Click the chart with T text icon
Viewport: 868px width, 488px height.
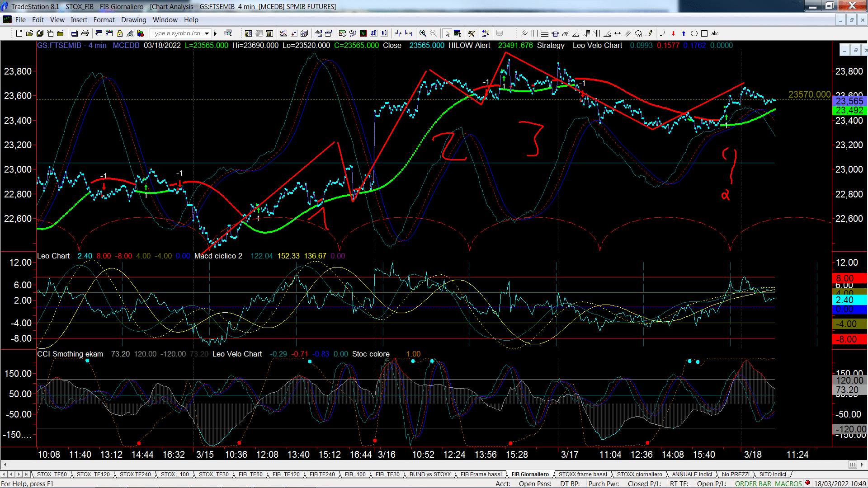[x=458, y=33]
